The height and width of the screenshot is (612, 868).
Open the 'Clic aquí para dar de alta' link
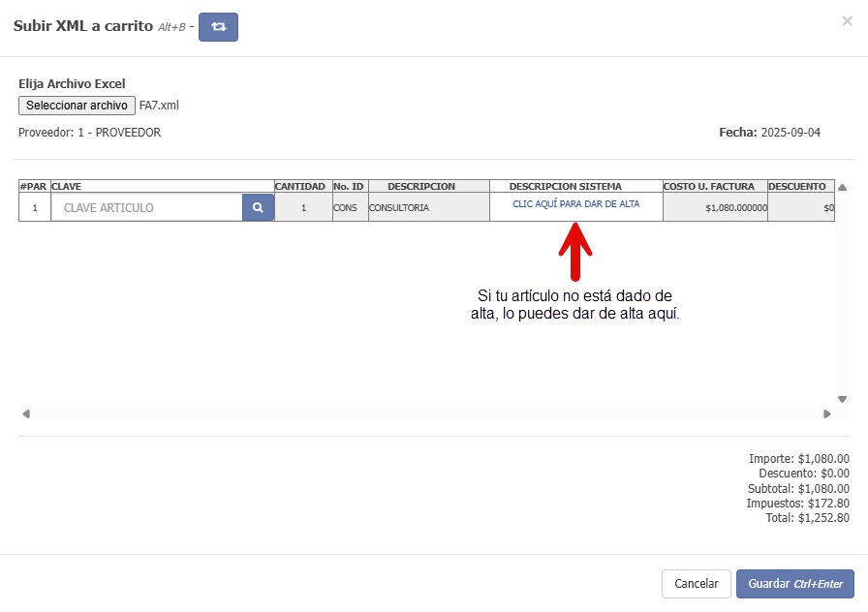(x=575, y=204)
